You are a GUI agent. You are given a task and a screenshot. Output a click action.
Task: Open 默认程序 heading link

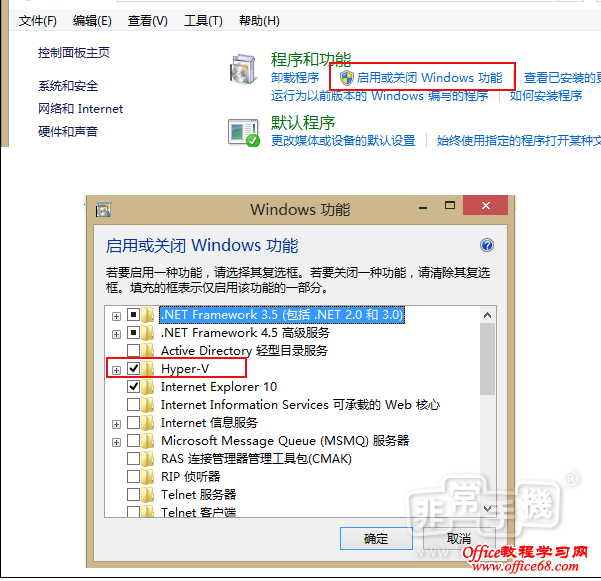coord(303,123)
